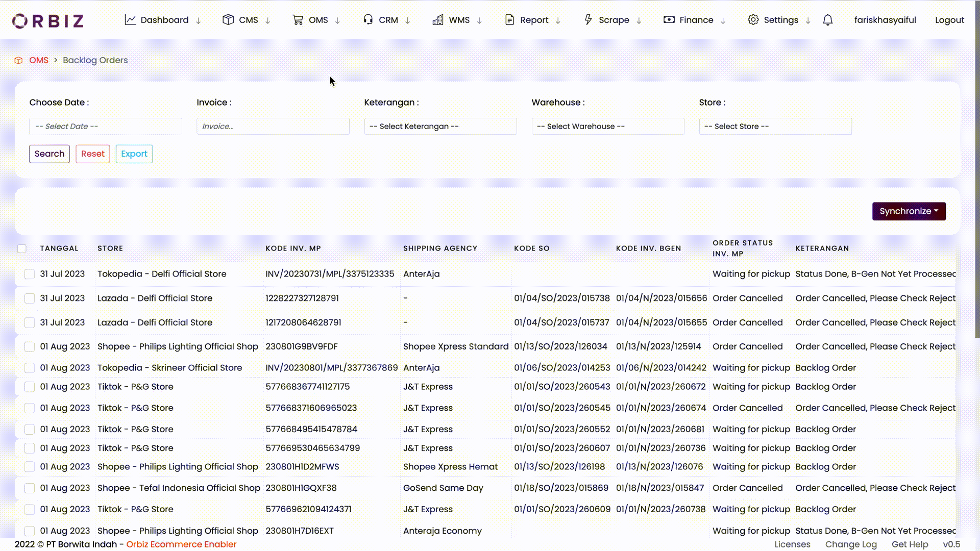Screen dimensions: 980x551
Task: Open the Select Warehouse dropdown
Action: 608,127
